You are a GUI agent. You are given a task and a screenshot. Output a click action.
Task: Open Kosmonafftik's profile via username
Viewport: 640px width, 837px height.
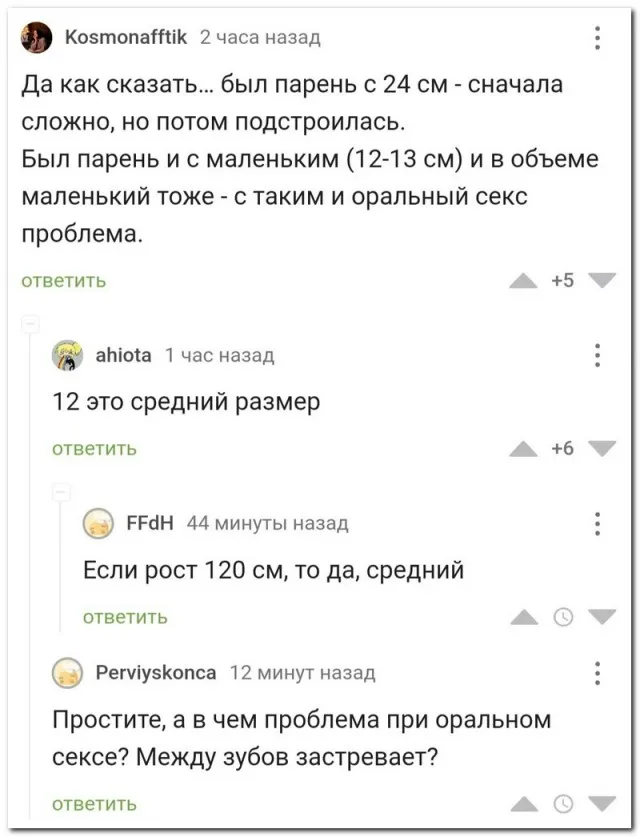pos(126,38)
